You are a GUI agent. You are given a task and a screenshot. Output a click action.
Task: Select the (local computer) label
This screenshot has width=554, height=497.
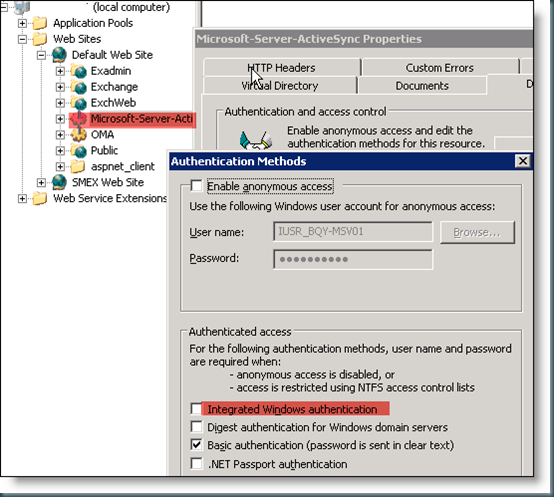coord(131,7)
